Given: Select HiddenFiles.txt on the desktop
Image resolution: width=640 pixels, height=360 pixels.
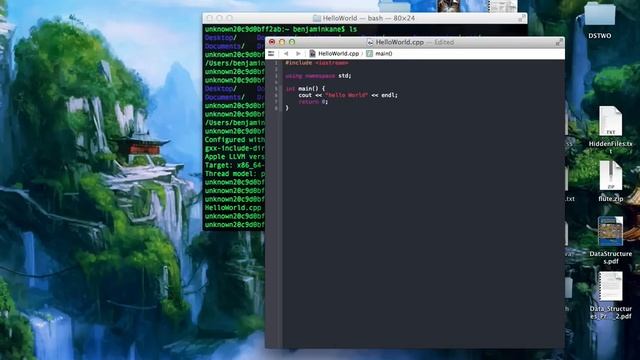Looking at the screenshot, I should point(610,121).
